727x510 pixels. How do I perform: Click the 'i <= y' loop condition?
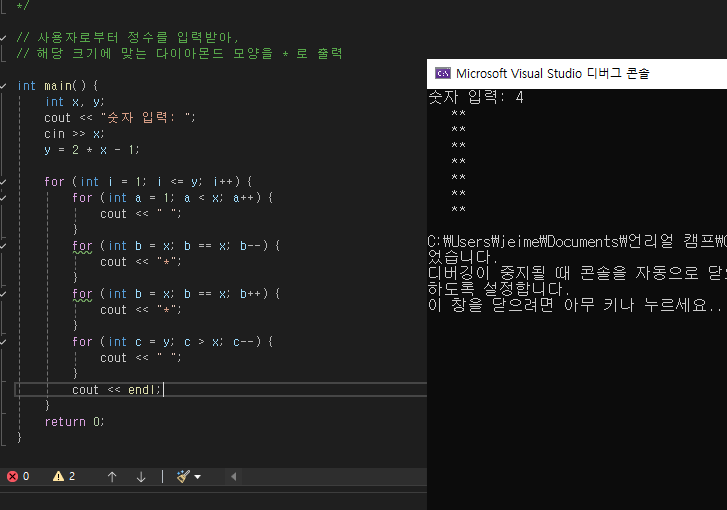tap(179, 182)
